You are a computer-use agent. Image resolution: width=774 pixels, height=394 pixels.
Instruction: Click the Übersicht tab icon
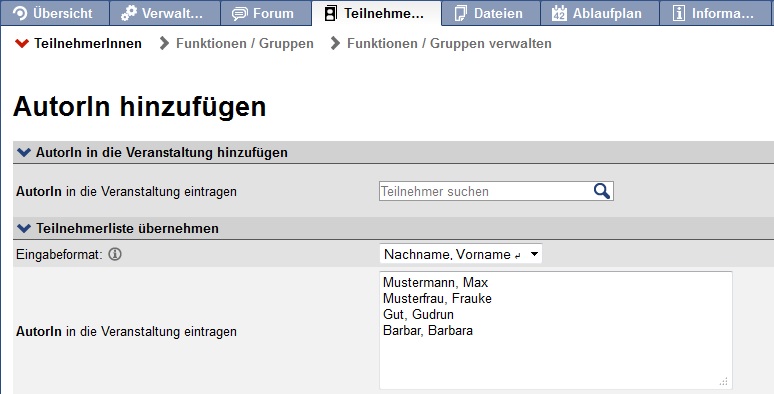pyautogui.click(x=20, y=13)
